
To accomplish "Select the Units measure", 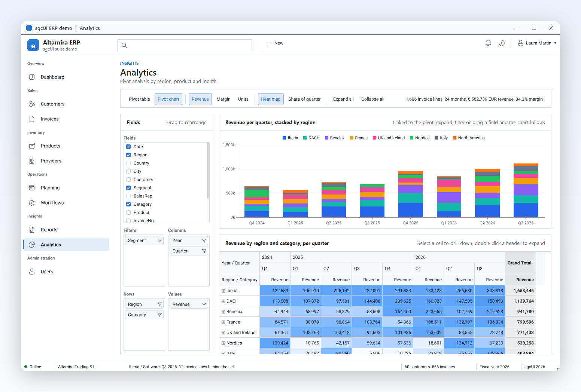I will (243, 99).
